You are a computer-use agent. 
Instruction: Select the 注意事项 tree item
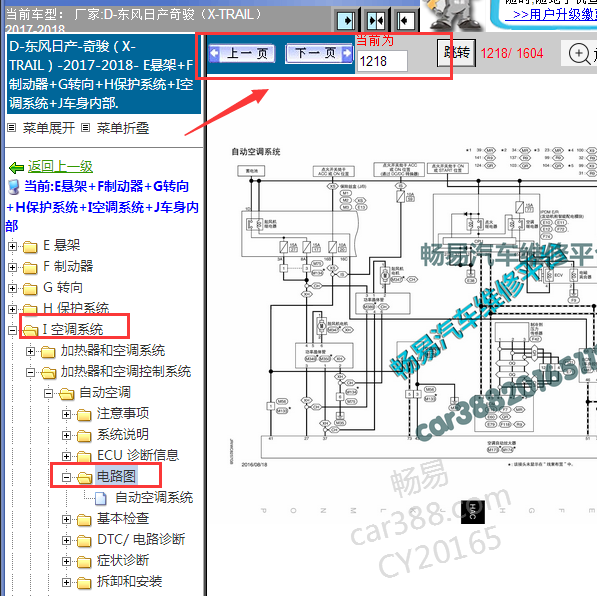[x=123, y=413]
